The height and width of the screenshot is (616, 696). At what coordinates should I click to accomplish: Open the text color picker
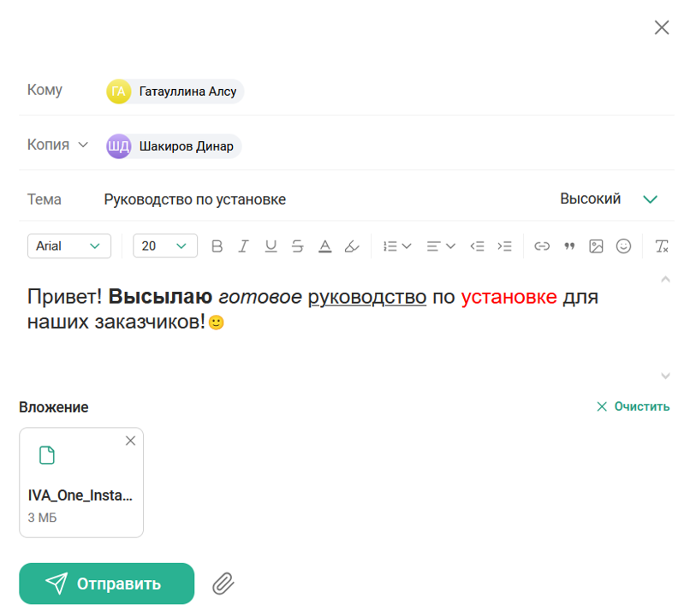click(x=324, y=246)
